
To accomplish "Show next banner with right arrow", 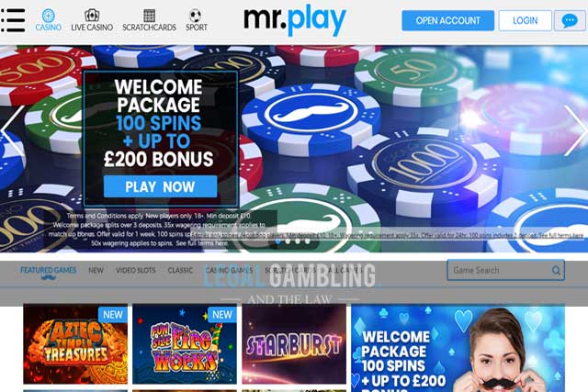I will coord(575,130).
